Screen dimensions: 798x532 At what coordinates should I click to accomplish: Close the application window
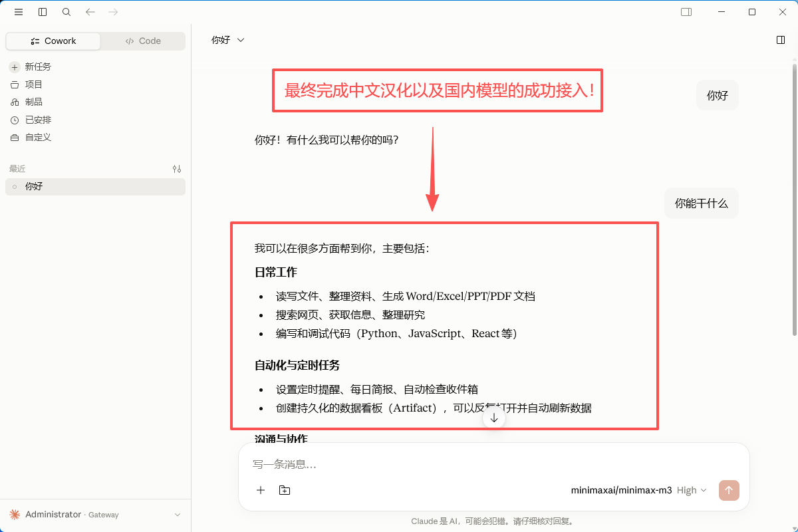782,12
